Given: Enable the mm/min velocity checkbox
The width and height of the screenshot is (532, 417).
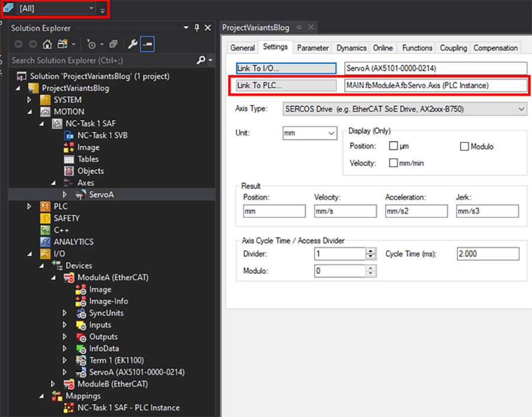Looking at the screenshot, I should click(393, 163).
